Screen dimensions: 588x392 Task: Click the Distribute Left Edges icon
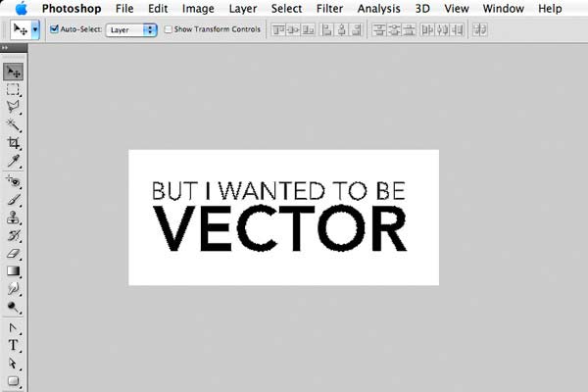(x=427, y=29)
